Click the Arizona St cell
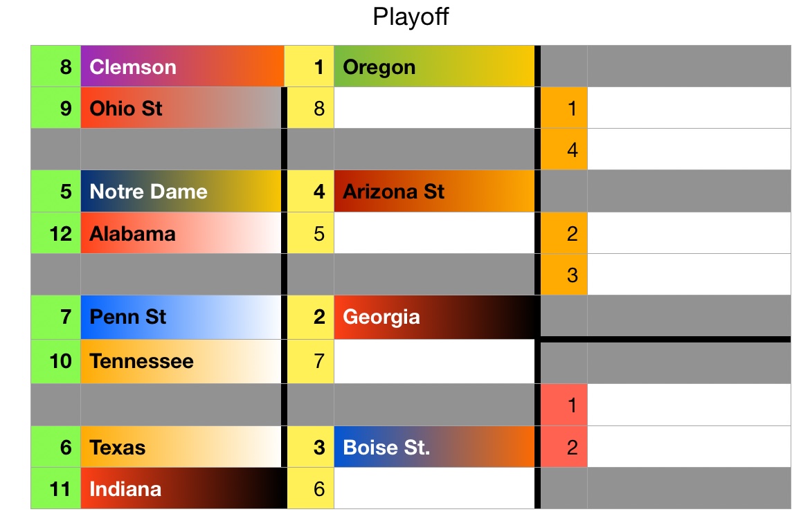Viewport: 810px width, 532px height. coord(434,191)
